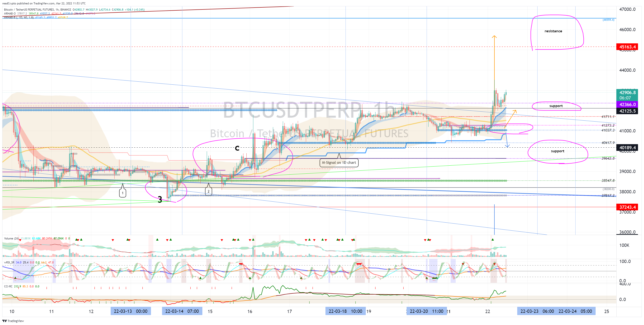Screen dimensions: 644x325
Task: Click the 'Bitcoin / TetherUS PERPETUAL FUTURES' symbol legend
Action: coord(28,10)
